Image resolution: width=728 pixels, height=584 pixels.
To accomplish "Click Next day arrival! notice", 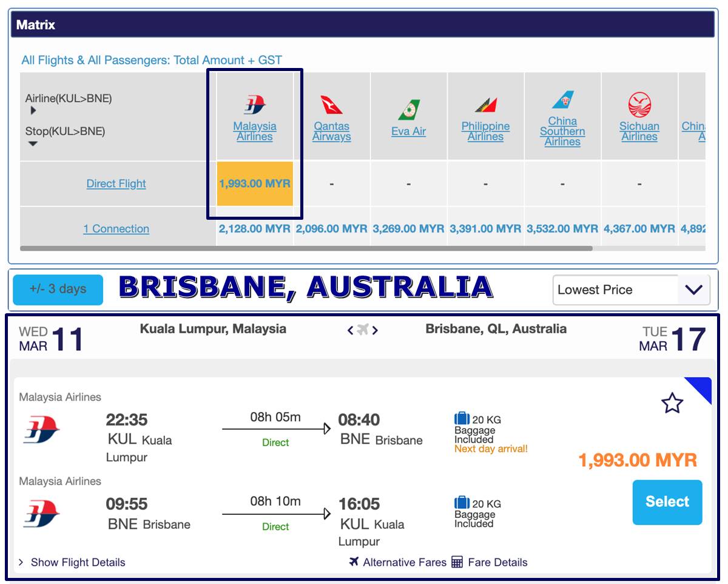I will [491, 449].
